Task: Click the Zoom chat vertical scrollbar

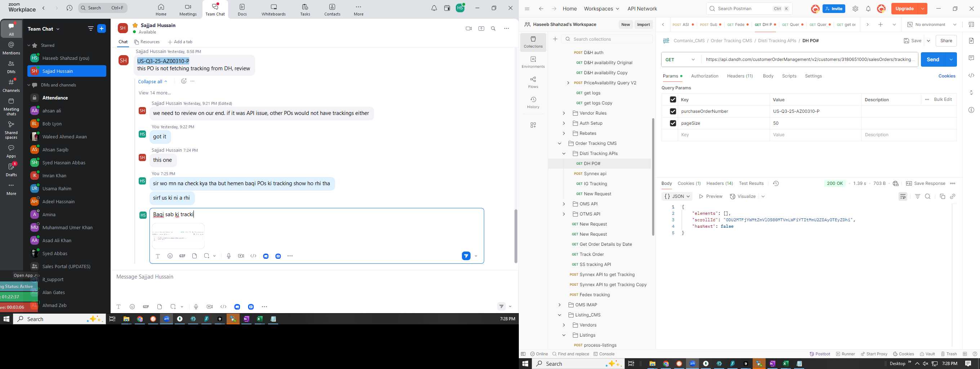Action: tap(516, 236)
